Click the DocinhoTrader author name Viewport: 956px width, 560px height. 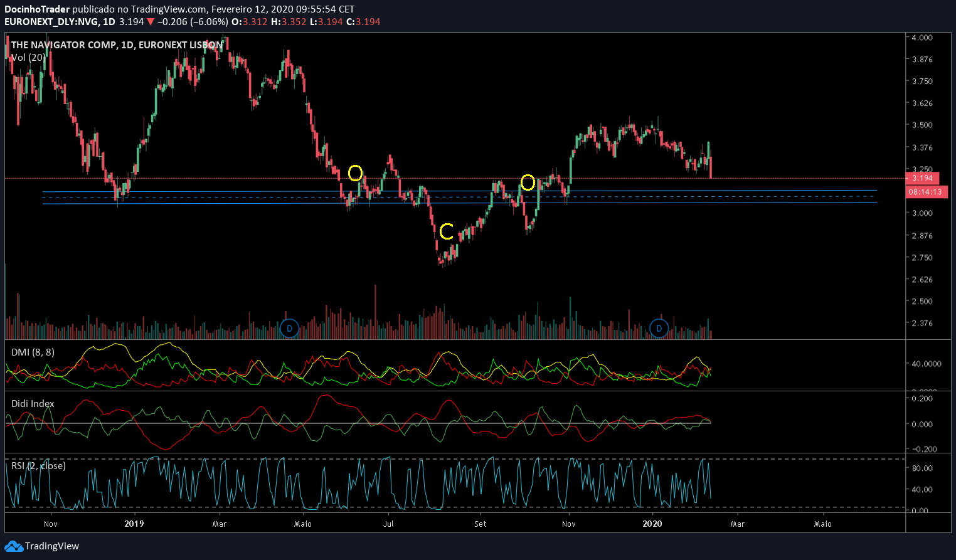pos(37,9)
